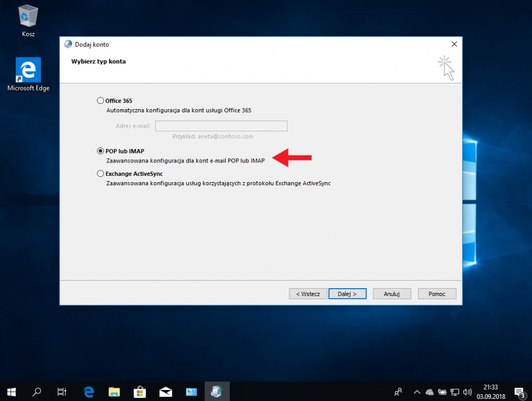Open the Microsoft Edge desktop shortcut
Screen dimensions: 532x401
[x=28, y=75]
